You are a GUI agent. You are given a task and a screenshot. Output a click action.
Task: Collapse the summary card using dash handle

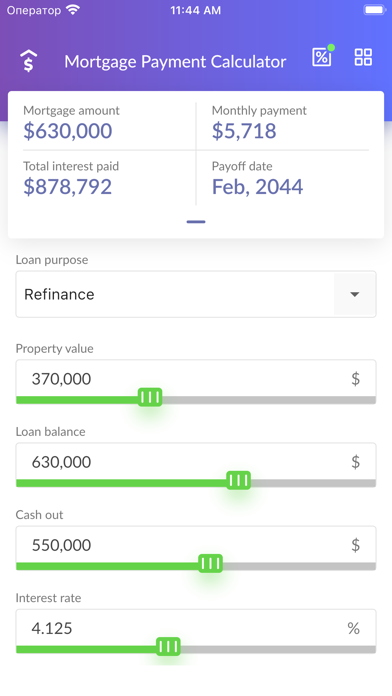coord(196,221)
